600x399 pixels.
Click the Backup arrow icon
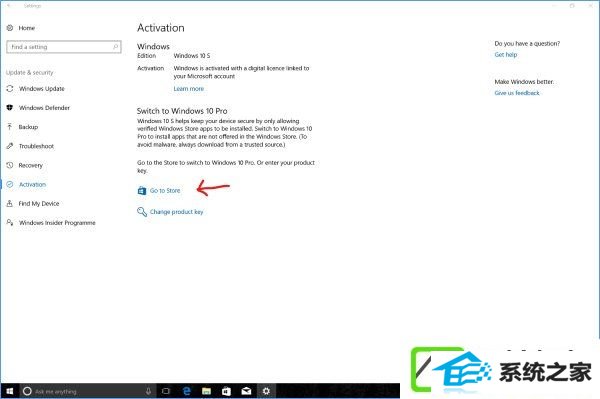[x=10, y=127]
